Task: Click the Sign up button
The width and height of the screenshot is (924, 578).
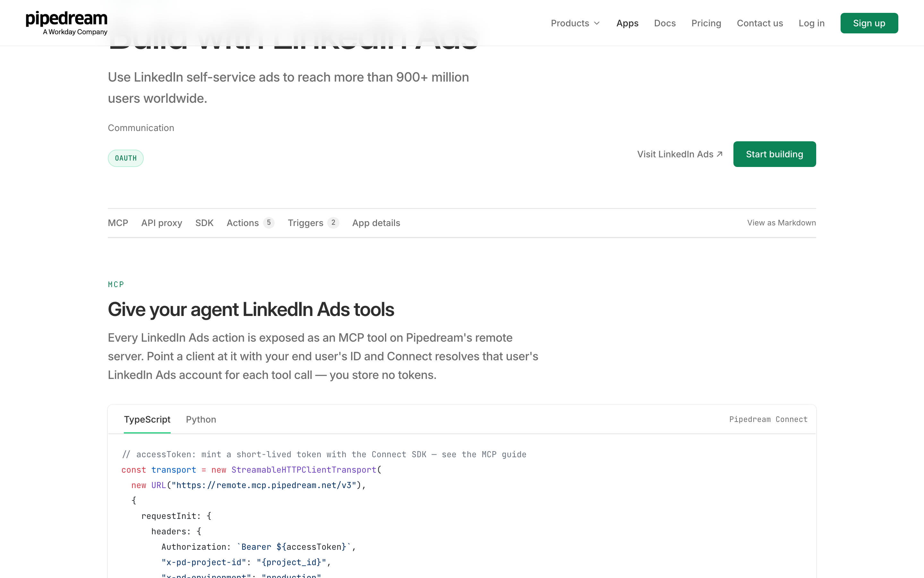Action: 869,23
